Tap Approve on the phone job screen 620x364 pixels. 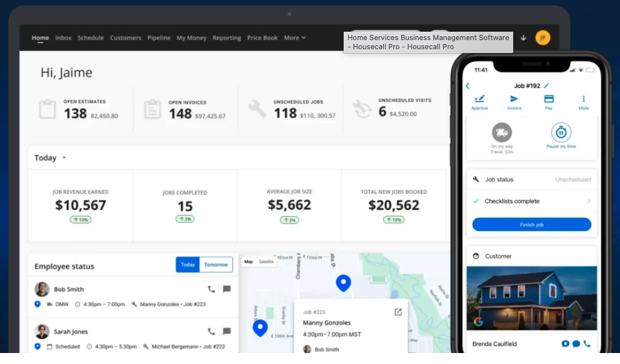[479, 102]
